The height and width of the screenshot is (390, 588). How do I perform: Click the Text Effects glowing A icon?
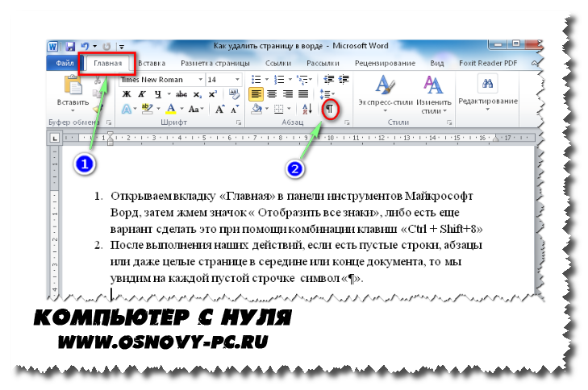click(127, 109)
